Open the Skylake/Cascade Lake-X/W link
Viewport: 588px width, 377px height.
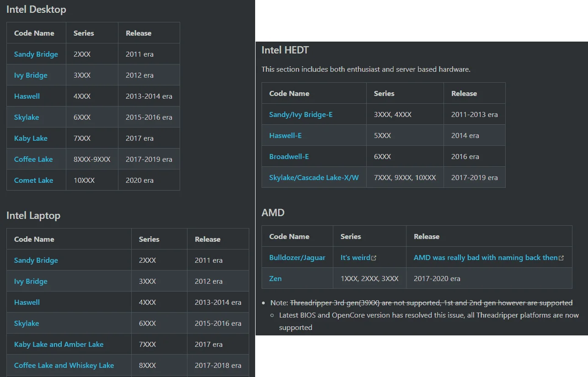click(314, 177)
